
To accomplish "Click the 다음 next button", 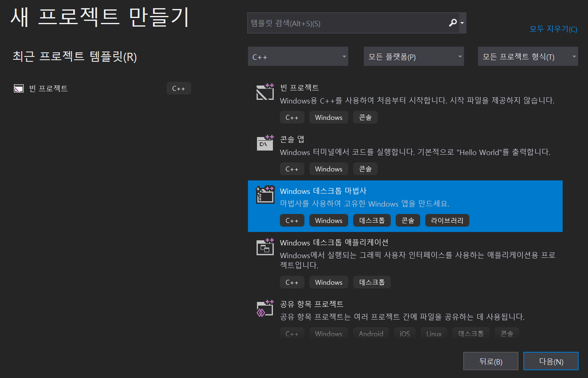I will tap(551, 361).
